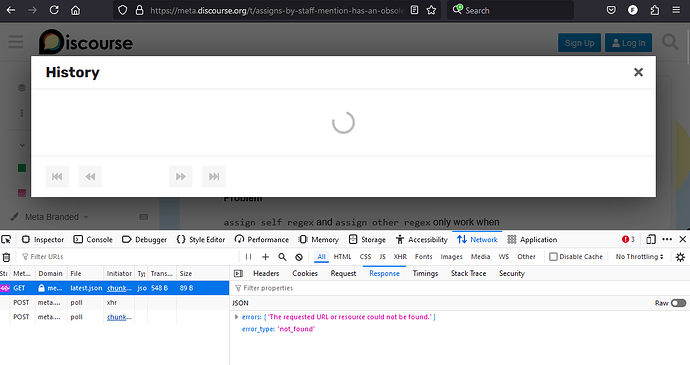This screenshot has height=365, width=690.
Task: Open Application devtools tab
Action: coord(532,240)
